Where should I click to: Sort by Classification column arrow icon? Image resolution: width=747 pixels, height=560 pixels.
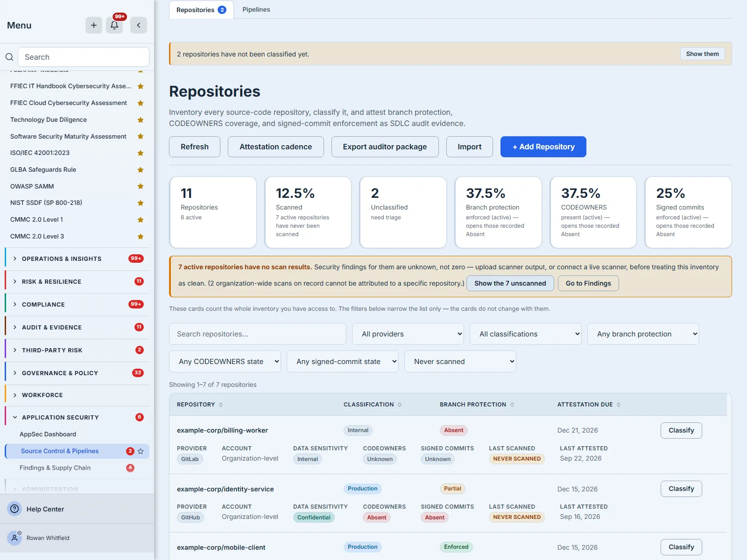[x=400, y=405]
